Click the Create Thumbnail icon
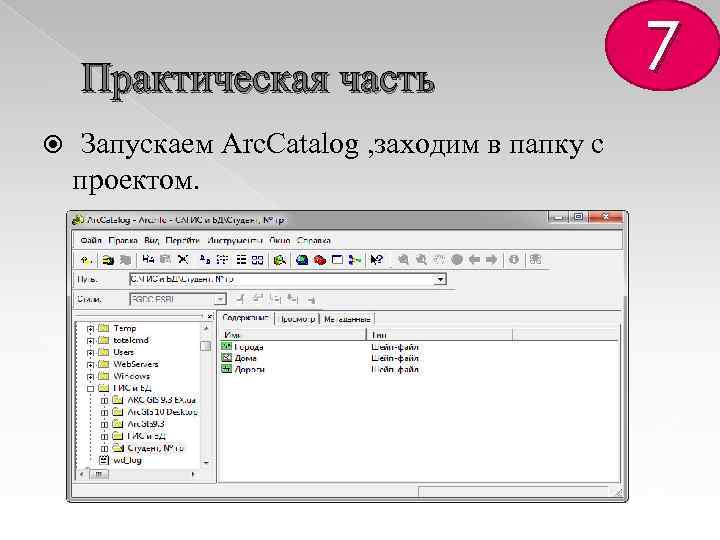 535,260
